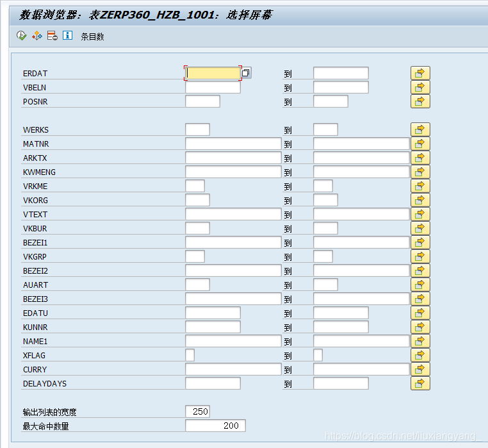Click the 条目数 button
488x448 pixels.
92,37
